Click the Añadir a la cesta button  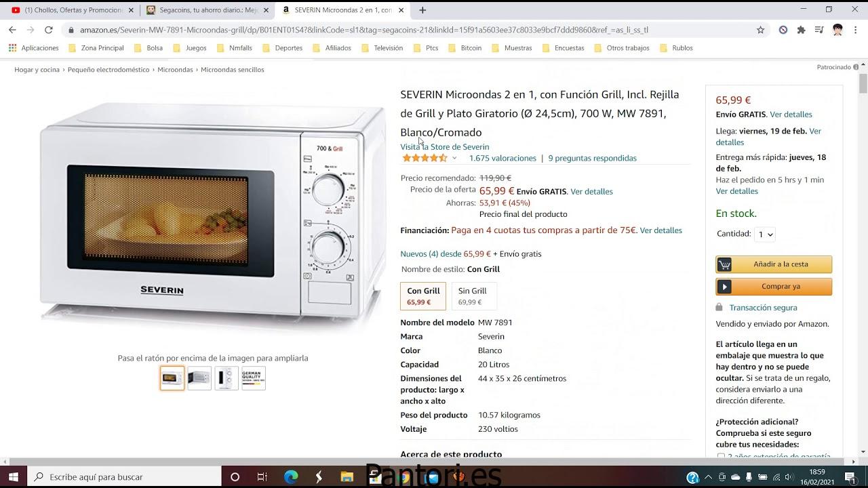[x=774, y=264]
